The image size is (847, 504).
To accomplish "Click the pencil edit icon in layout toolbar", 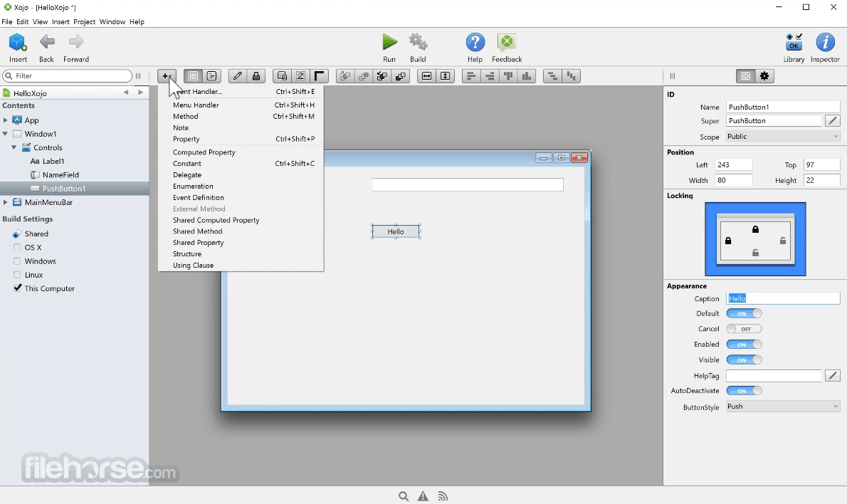I will [237, 76].
